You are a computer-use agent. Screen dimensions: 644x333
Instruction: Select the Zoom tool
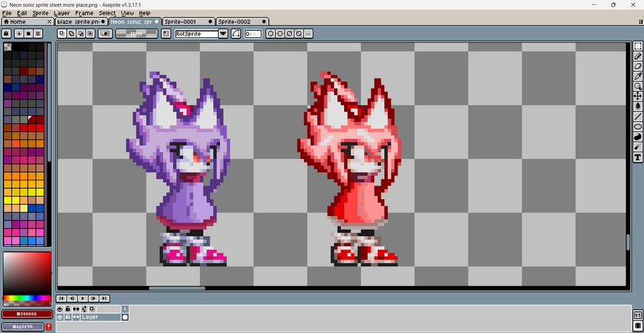[x=638, y=87]
